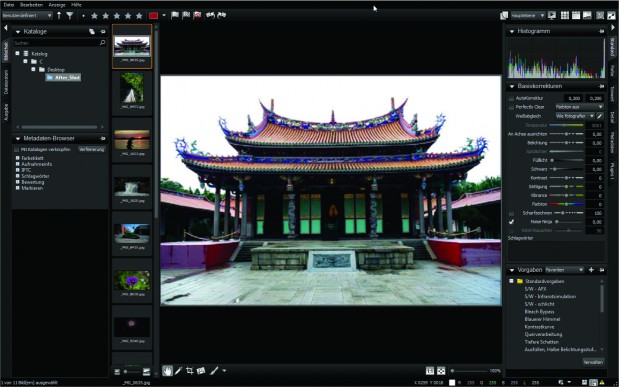Collapse the Basiskorrekturen panel
Image resolution: width=620 pixels, height=387 pixels.
tap(512, 86)
